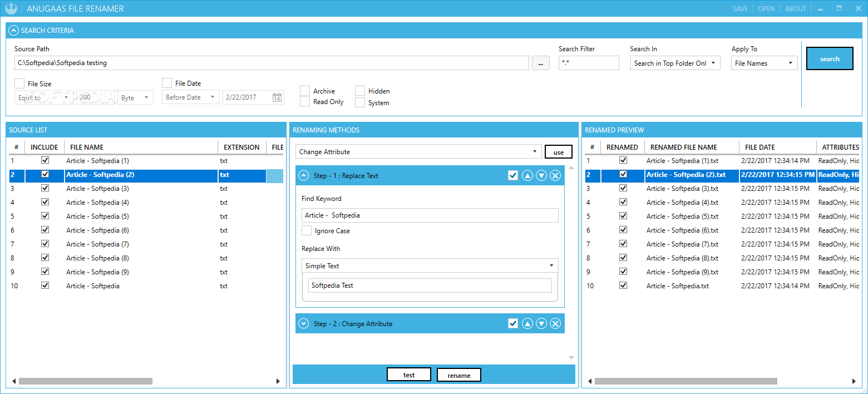Open the Change Attribute method dropdown
The height and width of the screenshot is (394, 868).
(418, 151)
